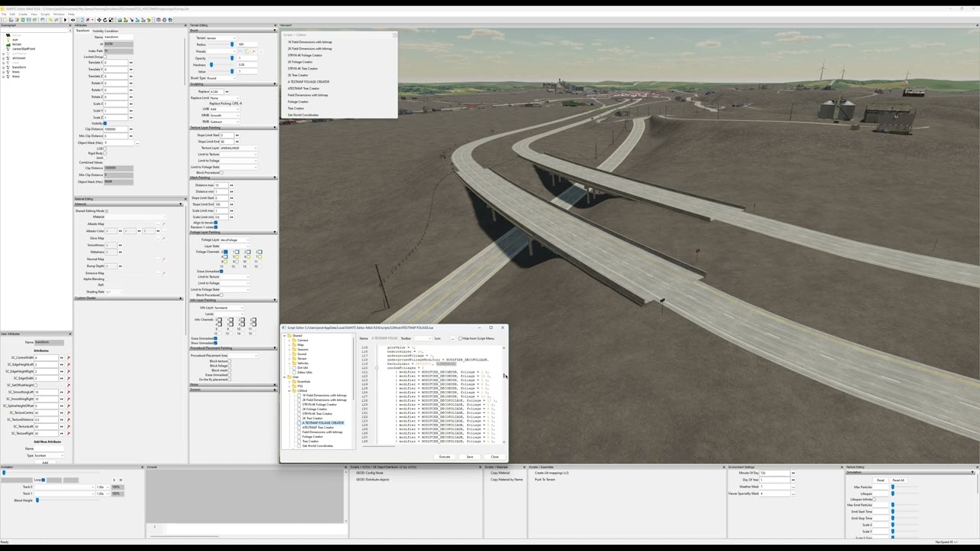Click the save file icon in toolbar
Image resolution: width=980 pixels, height=551 pixels.
pos(29,20)
